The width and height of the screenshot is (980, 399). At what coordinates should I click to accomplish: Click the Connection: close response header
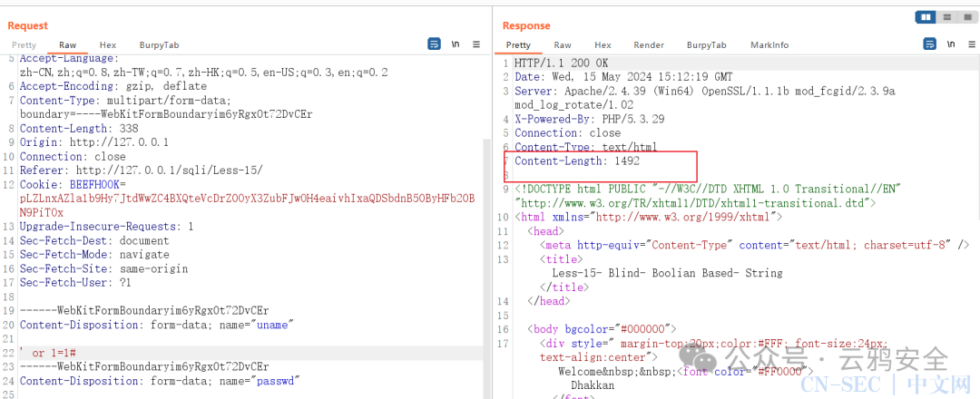coord(567,133)
